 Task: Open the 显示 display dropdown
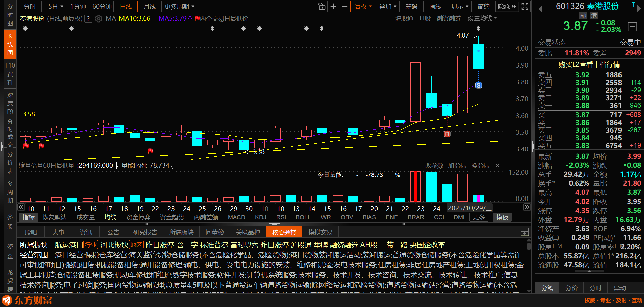[459, 6]
